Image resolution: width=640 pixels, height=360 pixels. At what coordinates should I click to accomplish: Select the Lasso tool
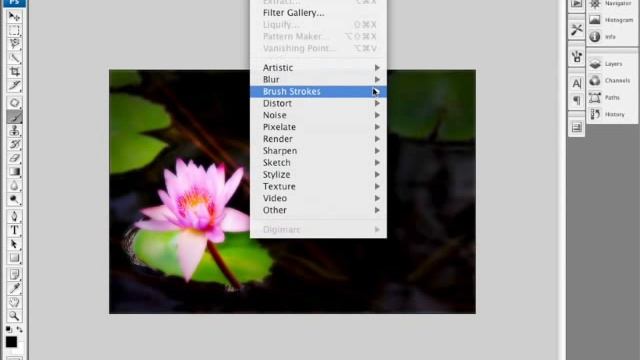pos(14,44)
